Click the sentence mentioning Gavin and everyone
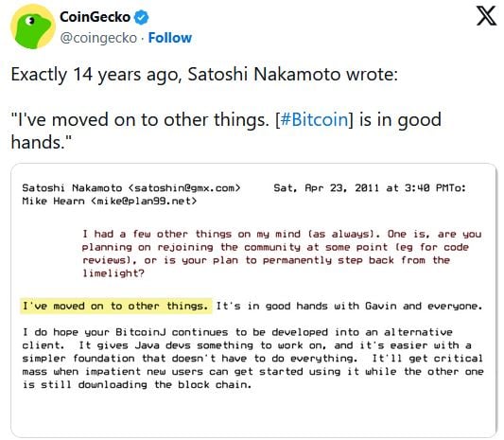 pyautogui.click(x=349, y=306)
